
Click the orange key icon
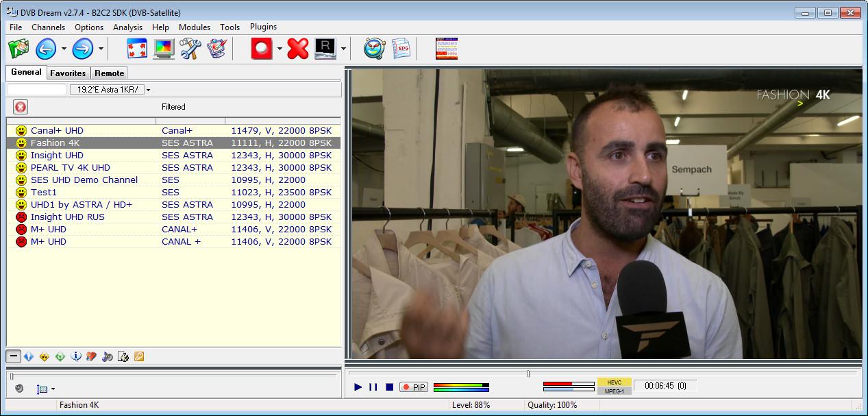tap(139, 356)
